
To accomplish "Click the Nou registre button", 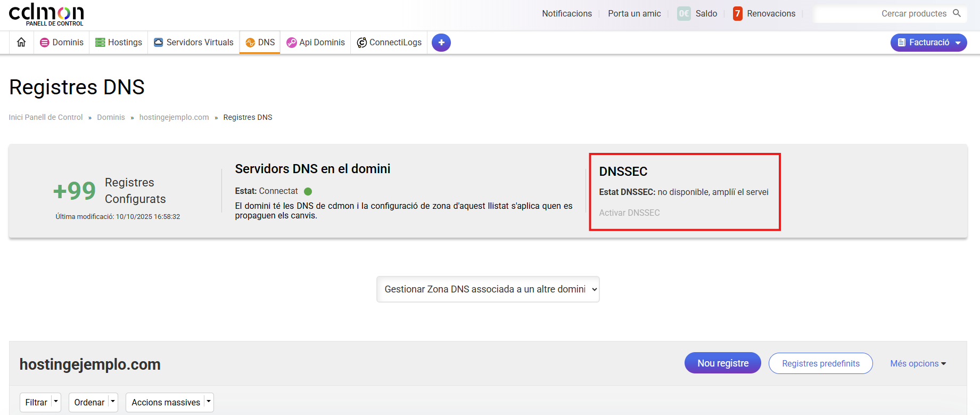I will (x=722, y=363).
